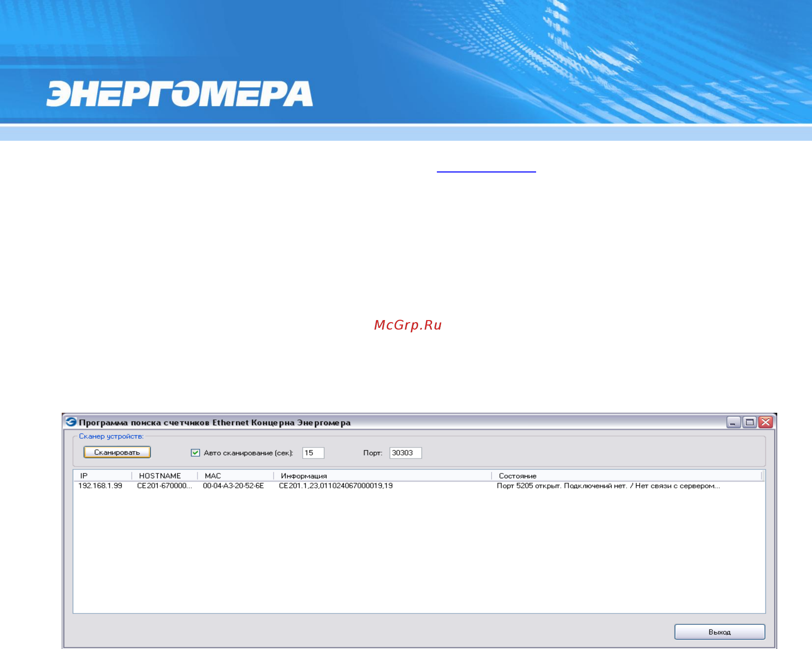Focus the Порт field showing 30303
Viewport: 812px width, 649px height.
(x=405, y=452)
